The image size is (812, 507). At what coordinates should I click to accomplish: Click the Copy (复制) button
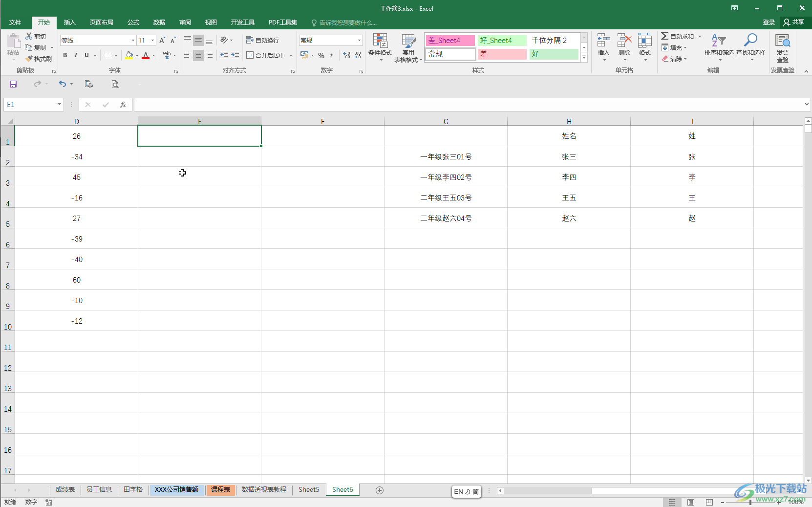[36, 47]
